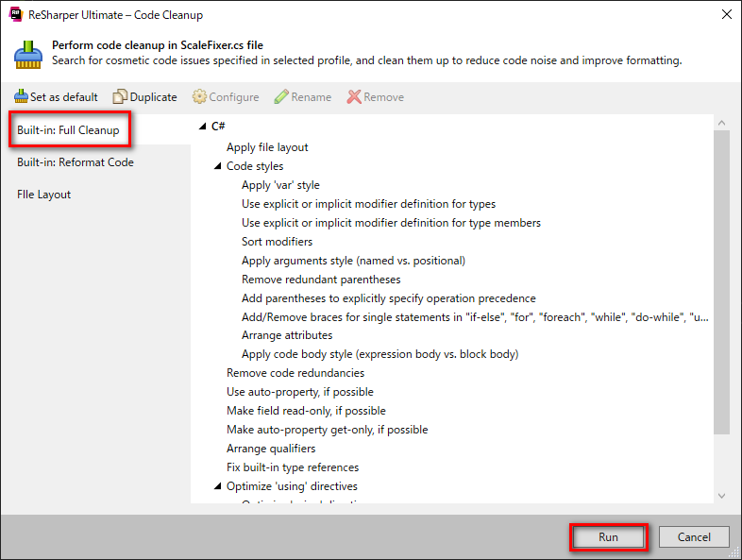Collapse Optimize 'using' directives node

pyautogui.click(x=218, y=486)
